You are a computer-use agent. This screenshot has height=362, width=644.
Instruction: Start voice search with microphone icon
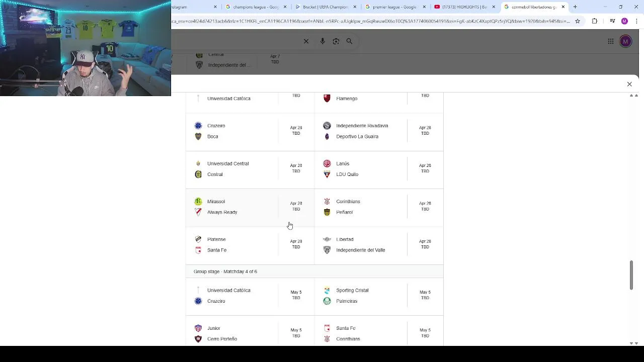pyautogui.click(x=323, y=41)
